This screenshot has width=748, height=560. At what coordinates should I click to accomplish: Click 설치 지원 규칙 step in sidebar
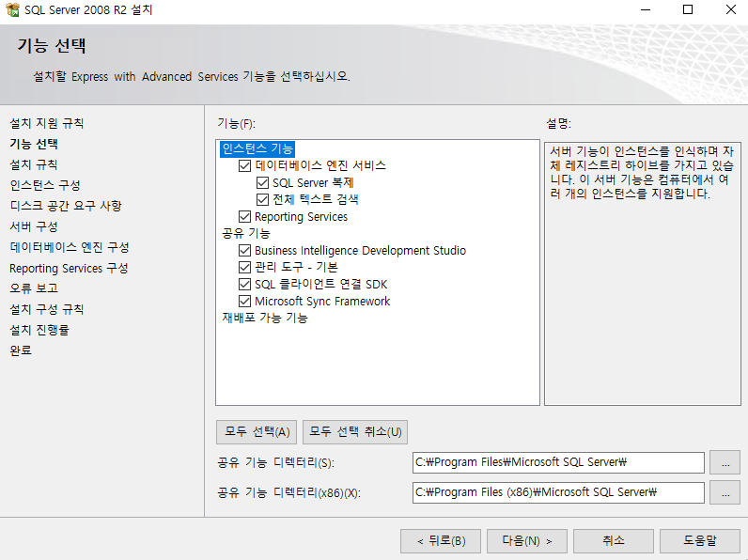point(47,123)
